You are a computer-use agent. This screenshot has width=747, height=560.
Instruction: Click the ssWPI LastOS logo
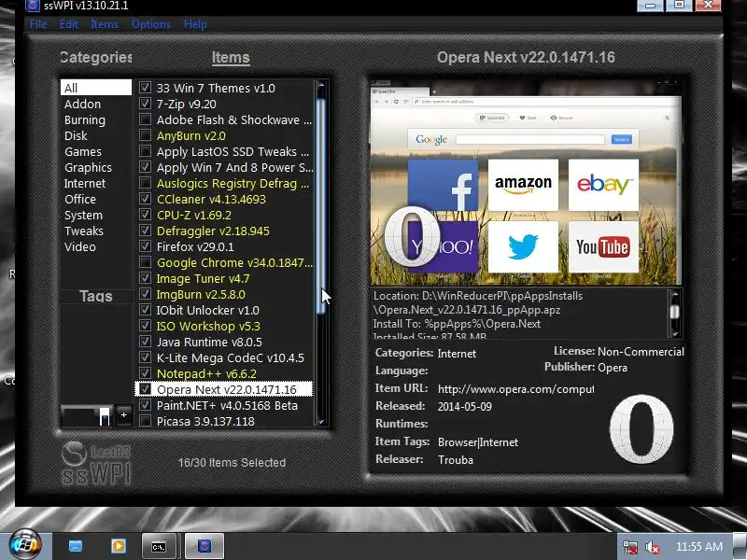96,463
